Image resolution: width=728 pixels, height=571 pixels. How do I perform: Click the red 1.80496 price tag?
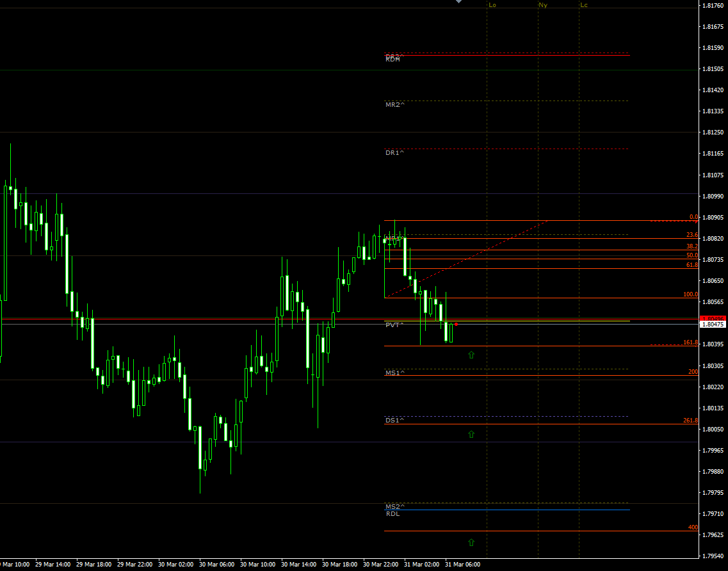(x=713, y=318)
